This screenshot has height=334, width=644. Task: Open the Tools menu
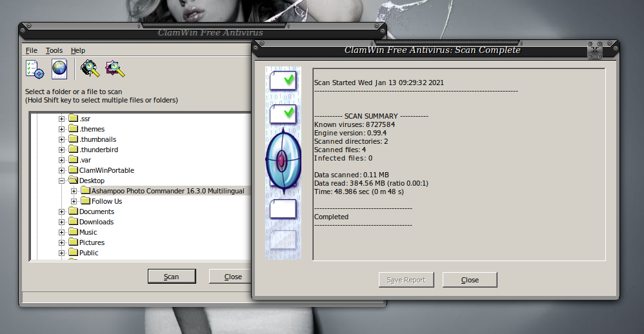[x=54, y=50]
